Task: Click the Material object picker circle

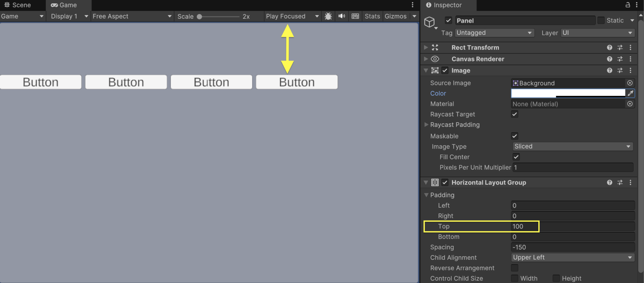Action: pos(630,104)
